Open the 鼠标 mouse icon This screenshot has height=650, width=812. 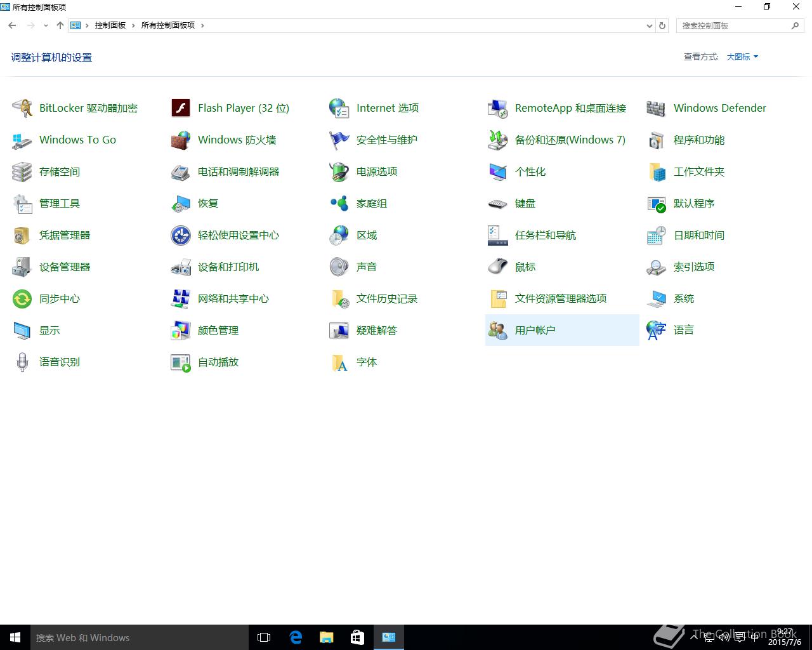[x=498, y=267]
